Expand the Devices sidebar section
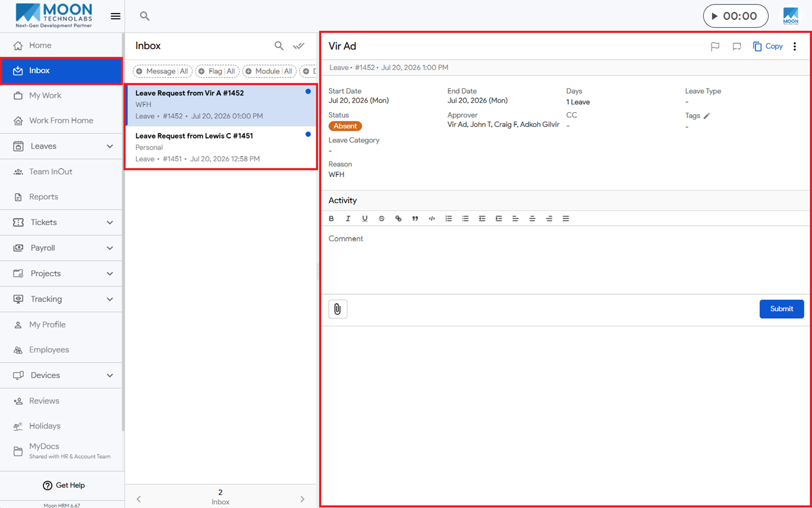This screenshot has width=812, height=508. pyautogui.click(x=61, y=375)
